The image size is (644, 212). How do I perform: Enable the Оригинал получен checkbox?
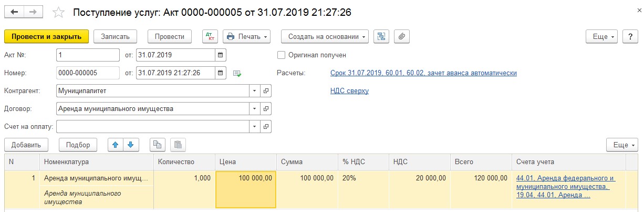tap(281, 55)
